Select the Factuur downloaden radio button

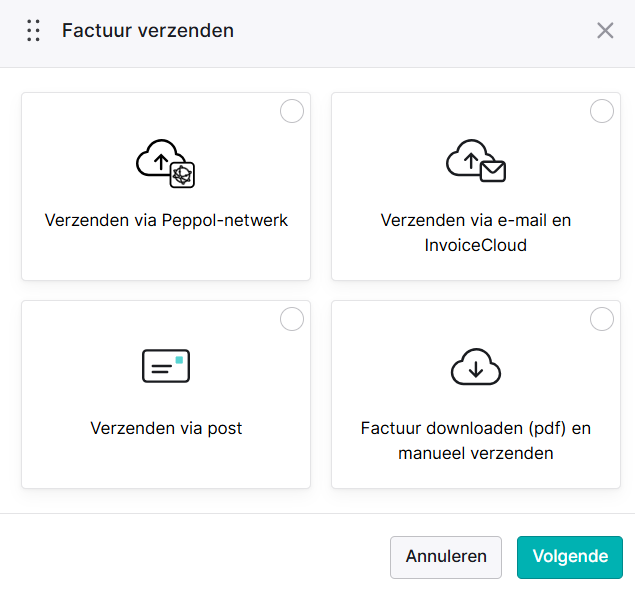click(x=601, y=319)
